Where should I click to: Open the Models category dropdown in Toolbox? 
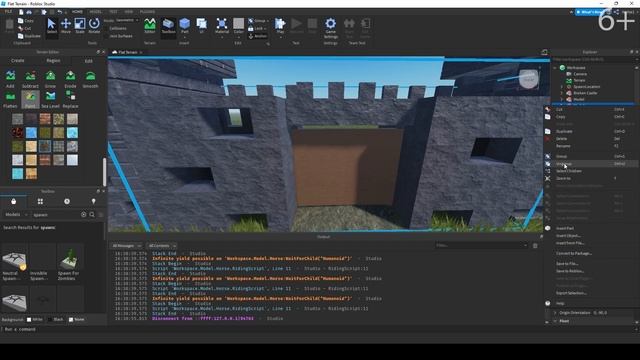[x=16, y=214]
